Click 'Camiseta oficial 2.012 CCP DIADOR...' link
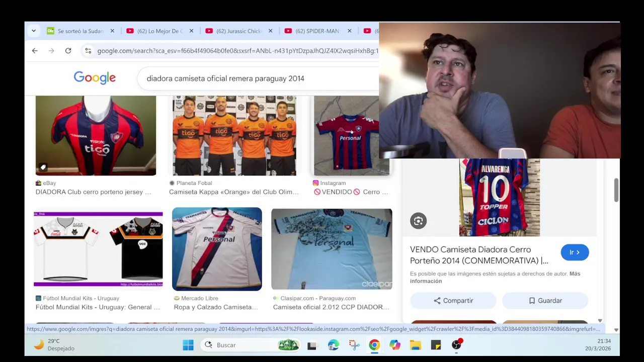Screen dimensions: 644x362 click(x=331, y=307)
